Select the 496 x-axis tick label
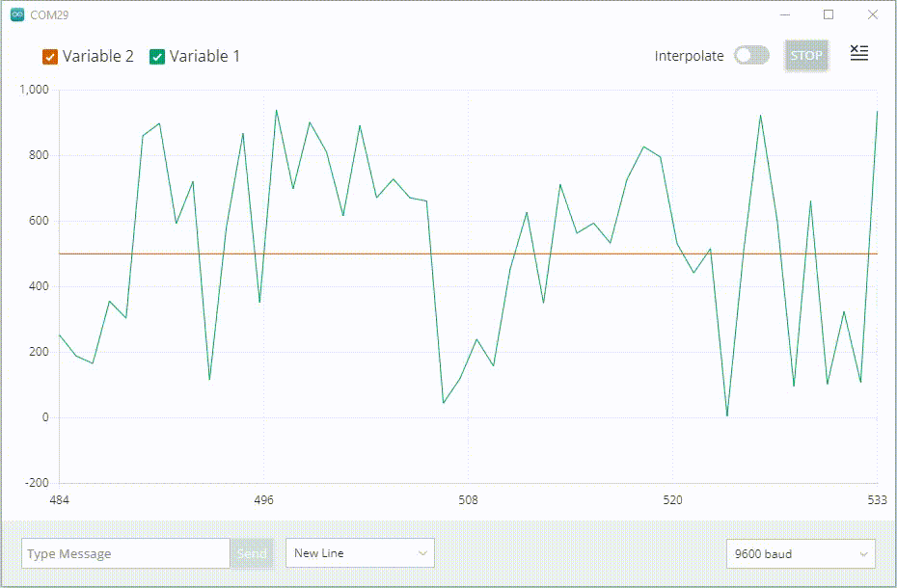This screenshot has width=897, height=588. point(263,500)
